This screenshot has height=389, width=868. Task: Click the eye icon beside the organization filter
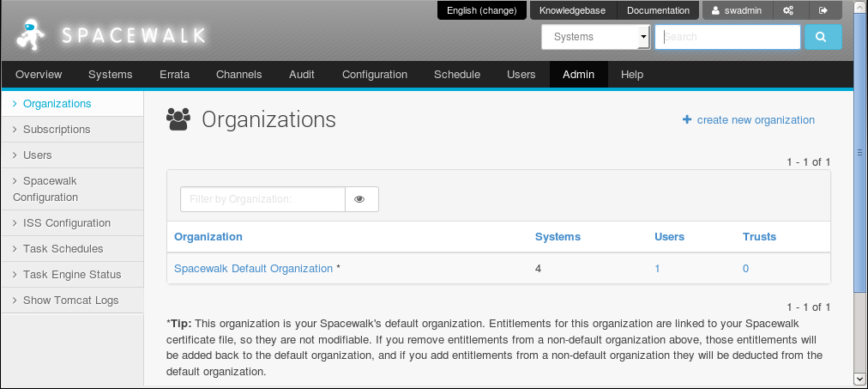click(362, 199)
